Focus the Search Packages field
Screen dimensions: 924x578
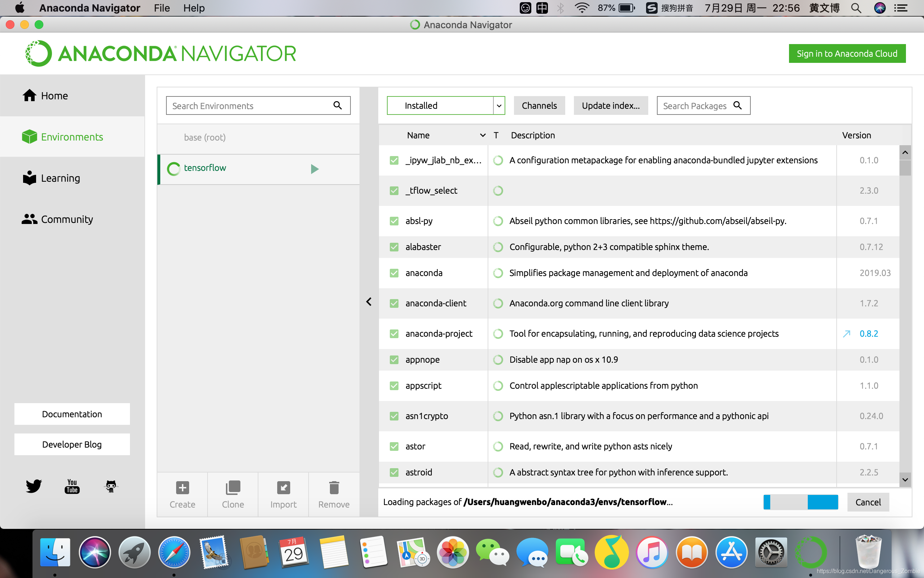tap(703, 105)
